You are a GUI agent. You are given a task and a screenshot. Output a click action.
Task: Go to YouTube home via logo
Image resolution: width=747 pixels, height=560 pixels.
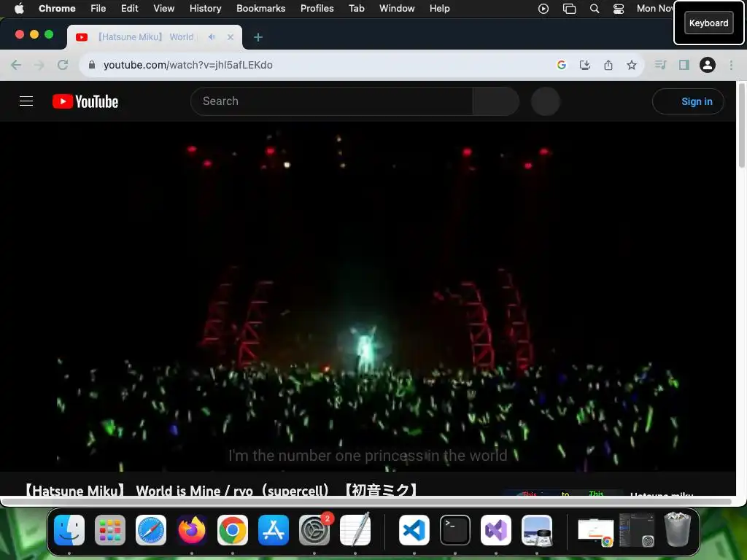pyautogui.click(x=85, y=101)
